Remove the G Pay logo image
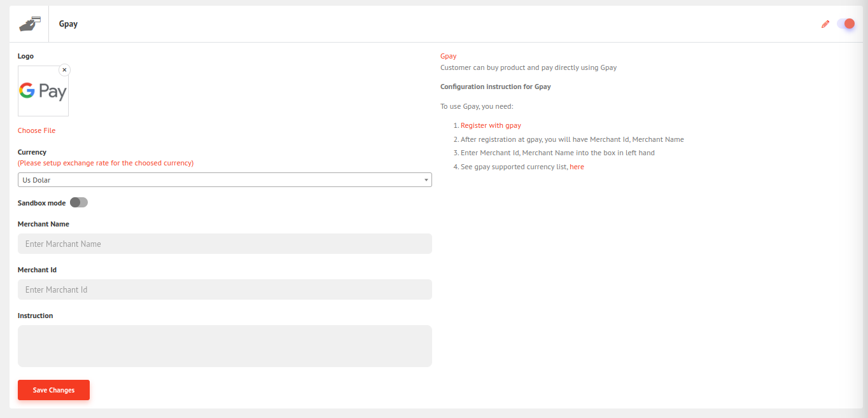 click(x=64, y=70)
